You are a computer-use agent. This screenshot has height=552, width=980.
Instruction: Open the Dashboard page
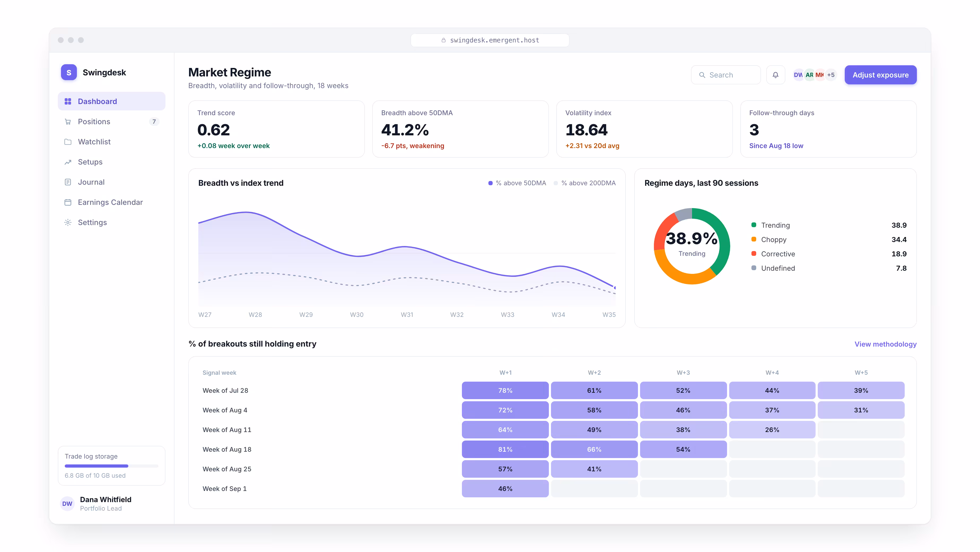click(x=111, y=101)
